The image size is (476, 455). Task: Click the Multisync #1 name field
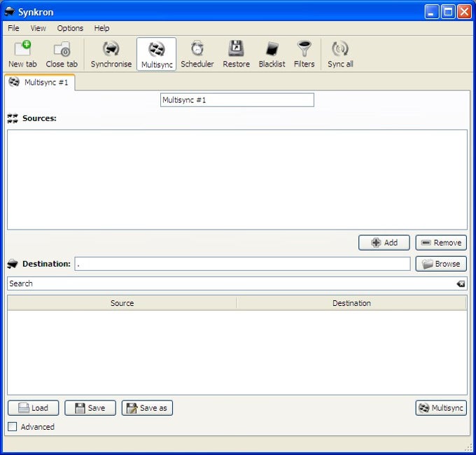coord(237,100)
